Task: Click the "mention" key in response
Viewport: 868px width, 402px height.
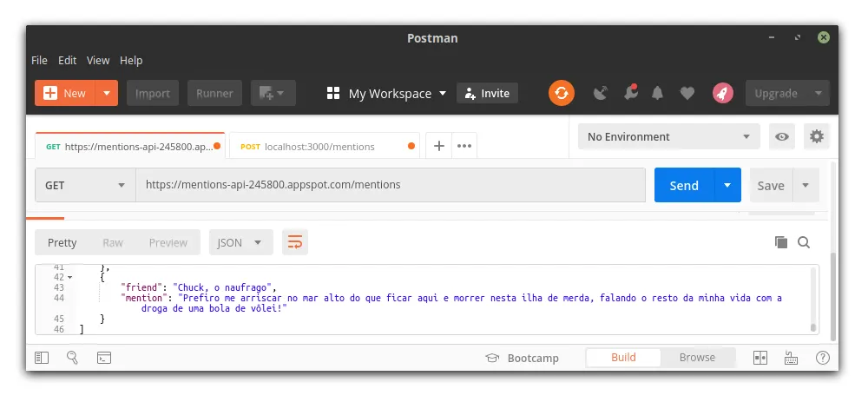Action: 143,298
